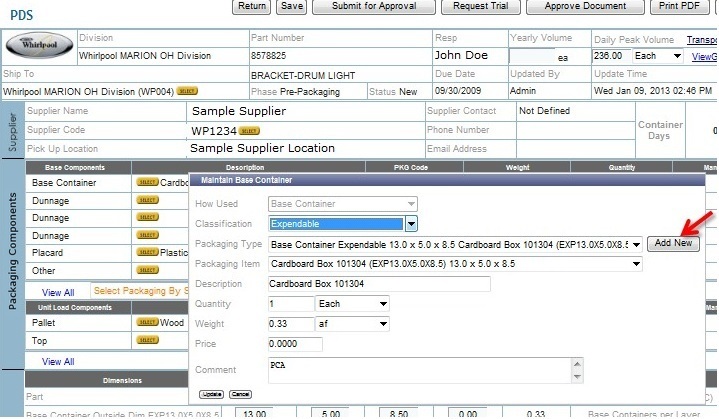This screenshot has height=419, width=719.
Task: Click SELECT icon beside Supplier Code WP1234
Action: point(249,131)
